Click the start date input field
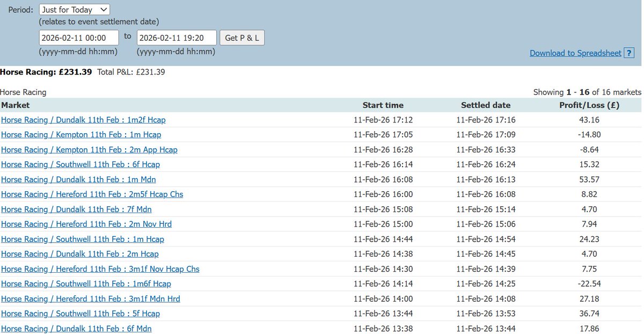This screenshot has width=644, height=334. click(79, 38)
